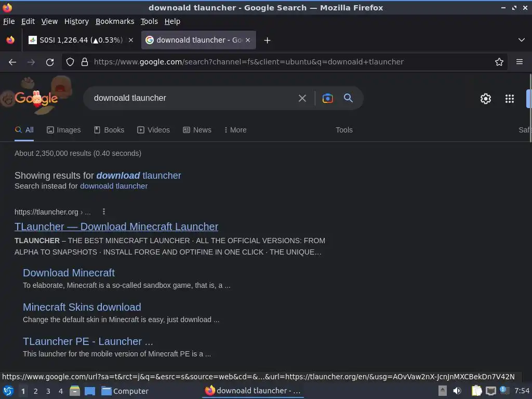Open the Minecraft Skins download sitelink
This screenshot has width=532, height=399.
point(82,307)
